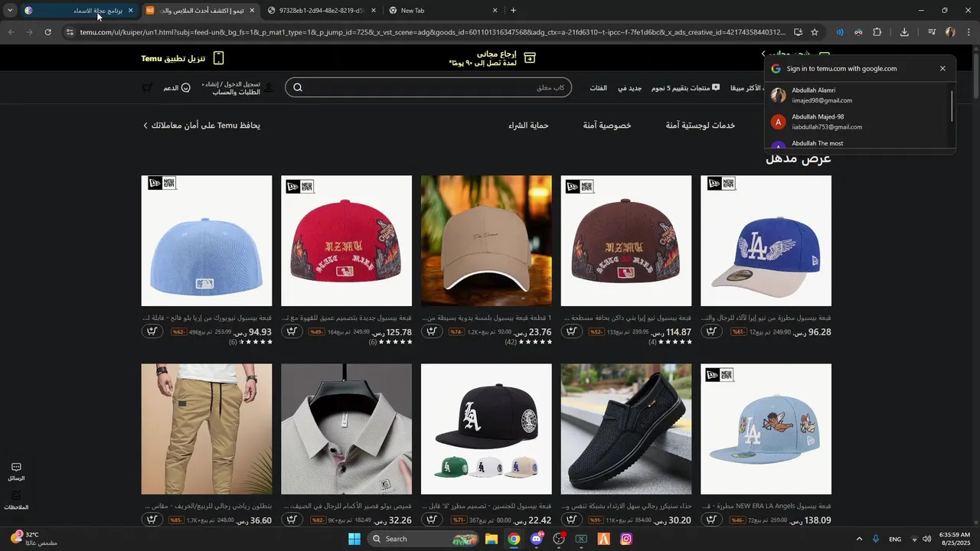980x551 pixels.
Task: Click the browser address bar URL
Action: tap(433, 32)
